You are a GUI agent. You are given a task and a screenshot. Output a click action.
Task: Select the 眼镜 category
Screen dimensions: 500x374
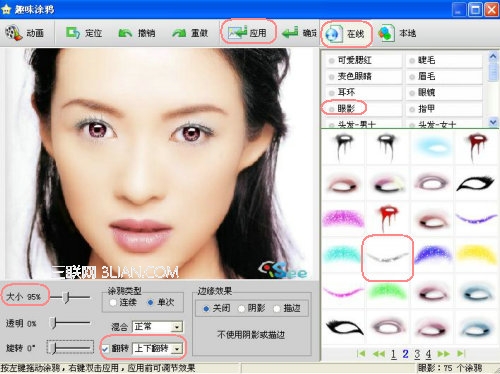(x=444, y=92)
